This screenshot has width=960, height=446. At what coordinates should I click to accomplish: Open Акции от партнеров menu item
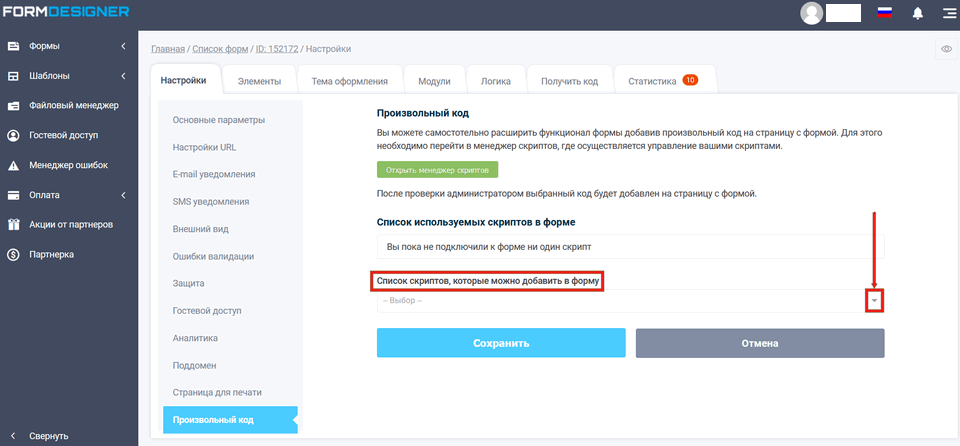[x=69, y=225]
